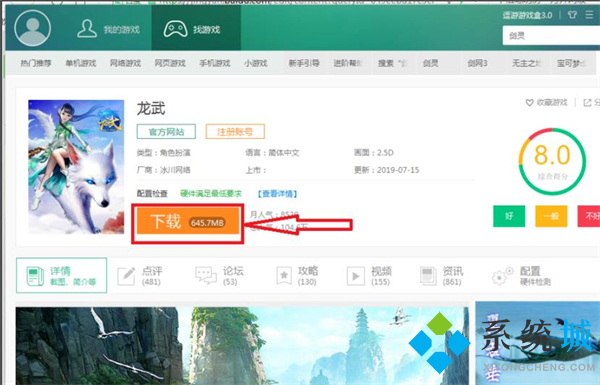Click the 点评 pencil icon

tap(126, 276)
